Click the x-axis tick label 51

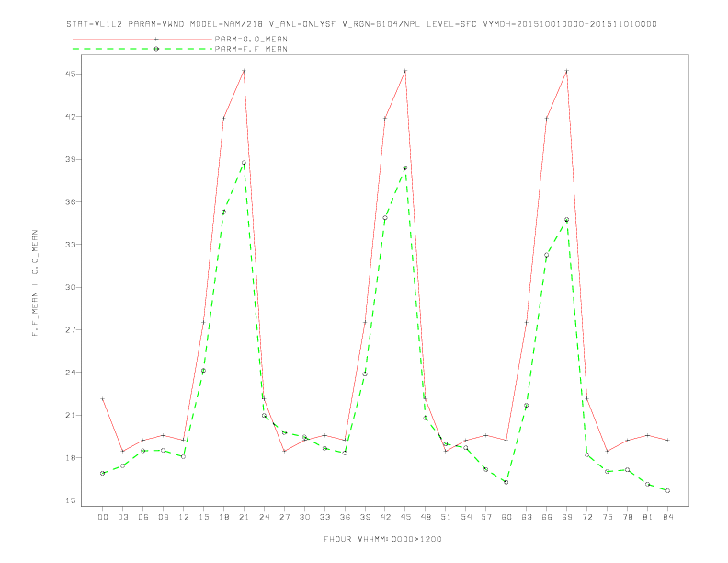click(446, 517)
